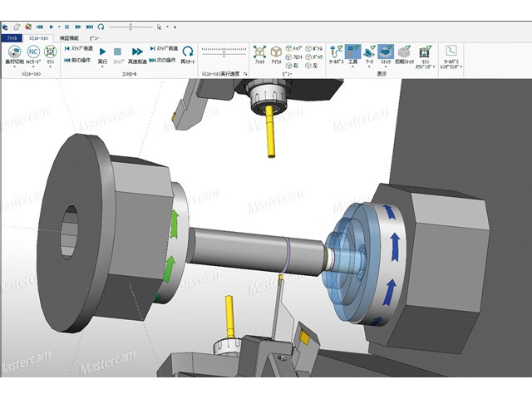The width and height of the screenshot is (532, 399).
Task: Select the シミュレーション ribbon tab
Action: point(39,38)
